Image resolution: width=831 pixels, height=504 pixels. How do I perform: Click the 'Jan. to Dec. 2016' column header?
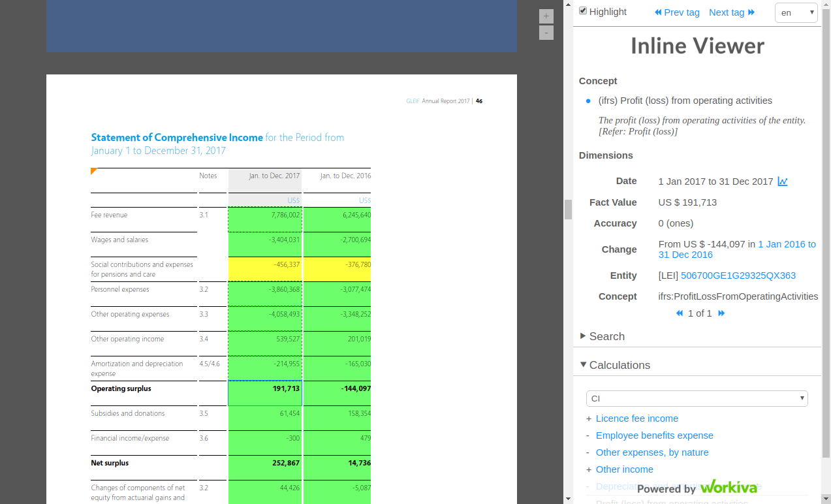pyautogui.click(x=345, y=176)
